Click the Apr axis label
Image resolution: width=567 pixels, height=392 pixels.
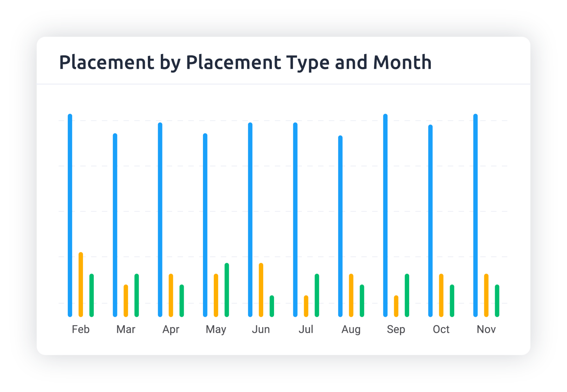(171, 329)
